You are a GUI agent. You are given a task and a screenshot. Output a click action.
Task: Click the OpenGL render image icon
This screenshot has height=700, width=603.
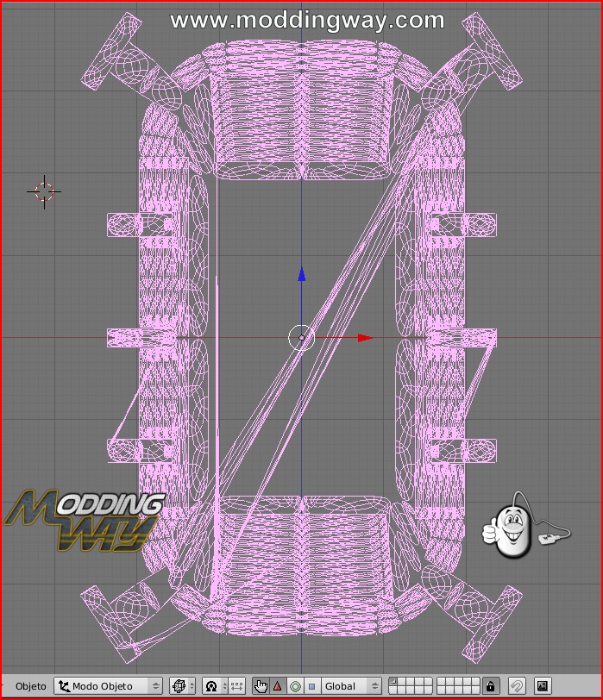[542, 686]
